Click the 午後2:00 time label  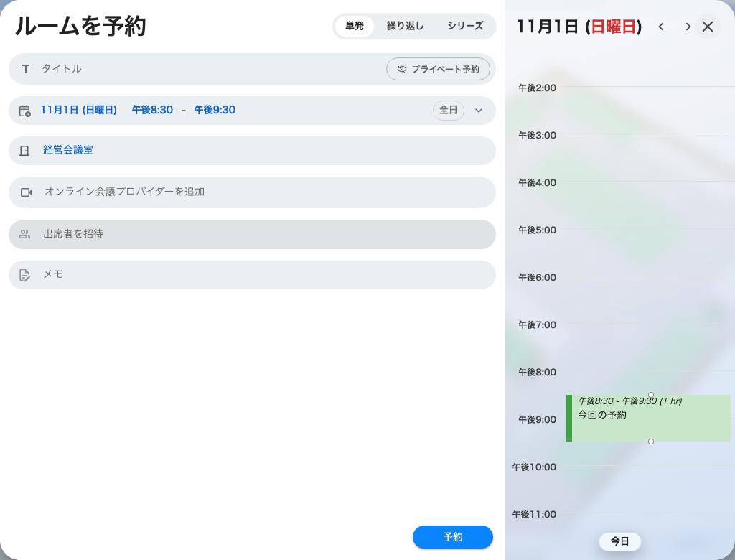(x=537, y=88)
